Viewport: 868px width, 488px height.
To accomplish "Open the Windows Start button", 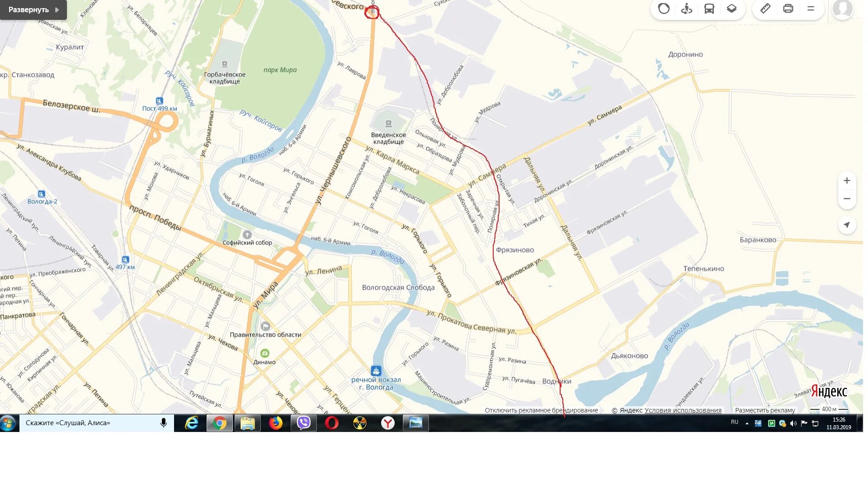I will click(8, 423).
